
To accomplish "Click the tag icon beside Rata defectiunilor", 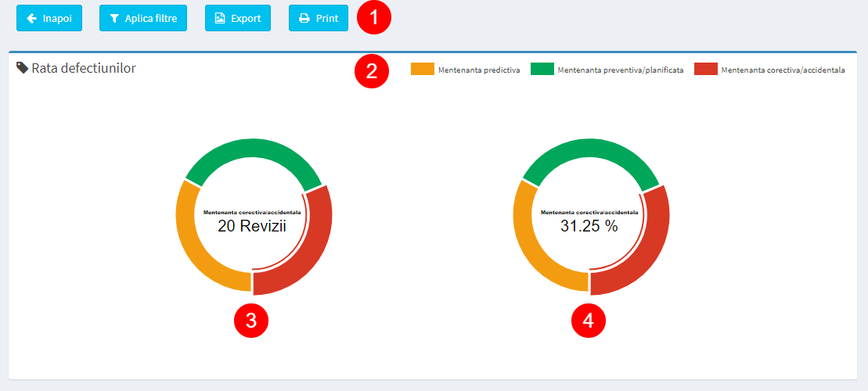I will pos(23,68).
